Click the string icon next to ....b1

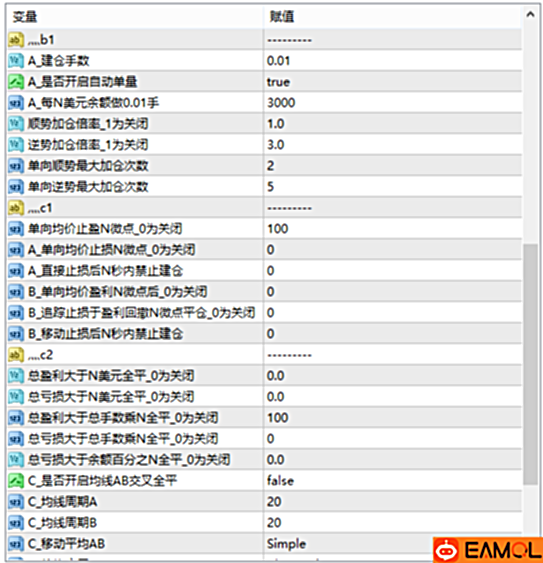[x=16, y=39]
